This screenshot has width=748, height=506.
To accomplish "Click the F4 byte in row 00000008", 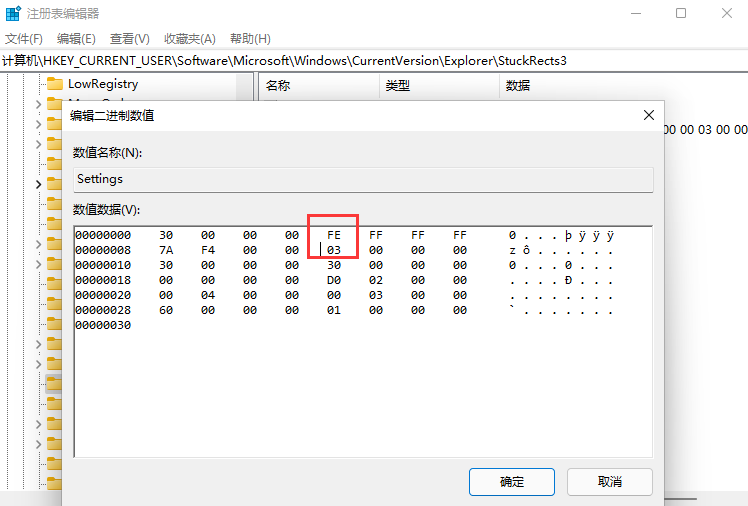I will tap(208, 250).
